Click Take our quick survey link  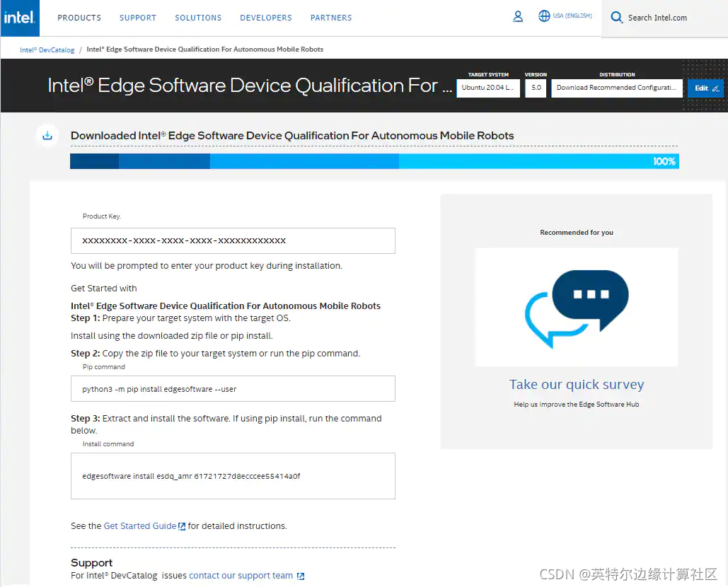click(x=576, y=384)
